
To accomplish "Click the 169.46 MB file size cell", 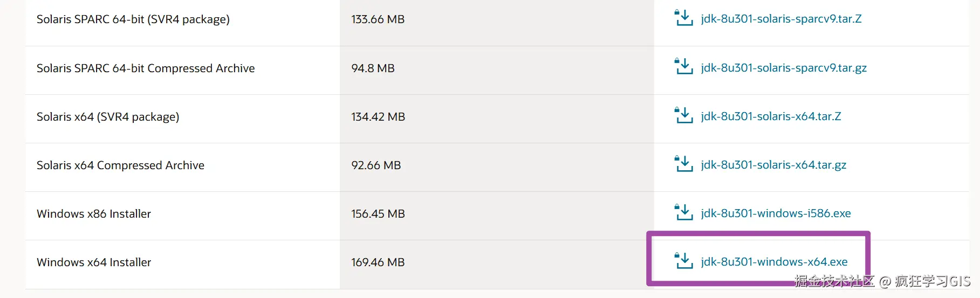I will coord(378,262).
